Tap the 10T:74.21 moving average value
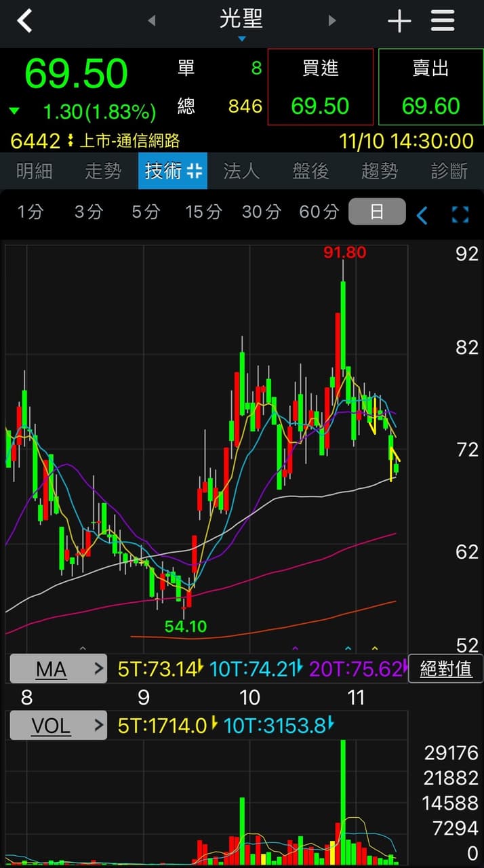This screenshot has width=484, height=868. point(253,669)
